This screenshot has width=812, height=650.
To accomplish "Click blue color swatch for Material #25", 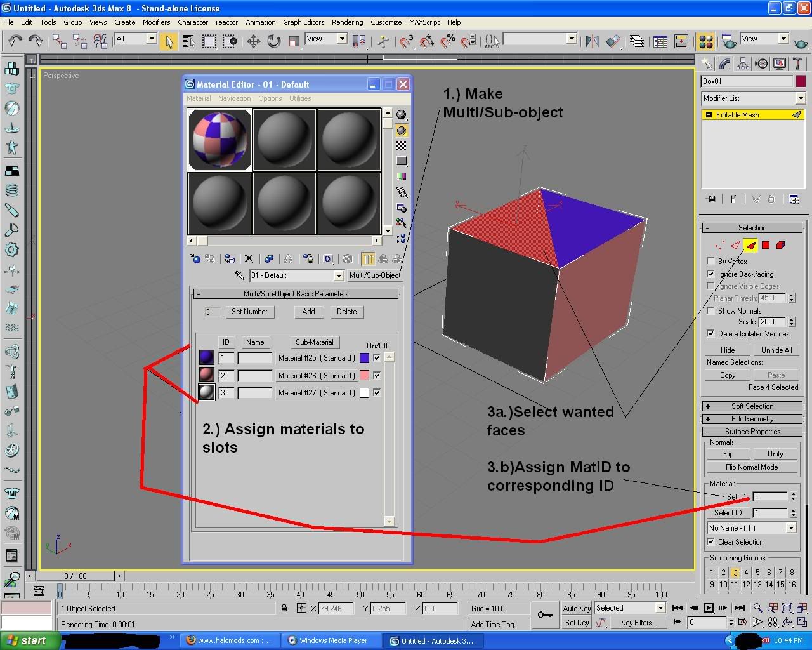I will pyautogui.click(x=364, y=358).
